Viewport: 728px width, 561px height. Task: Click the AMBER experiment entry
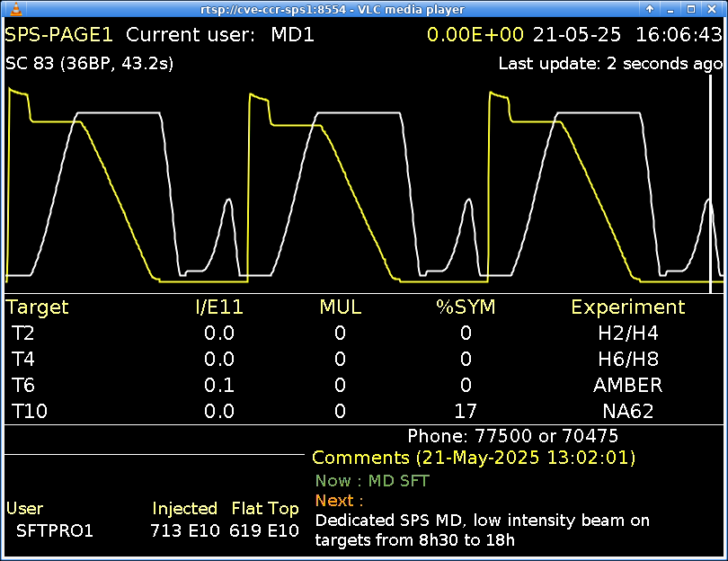click(627, 386)
